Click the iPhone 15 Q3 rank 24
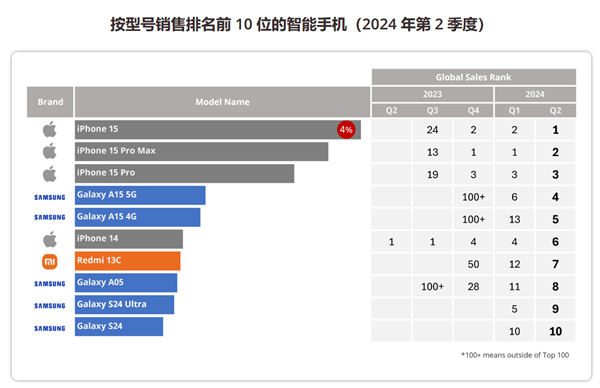600x388 pixels. (432, 130)
